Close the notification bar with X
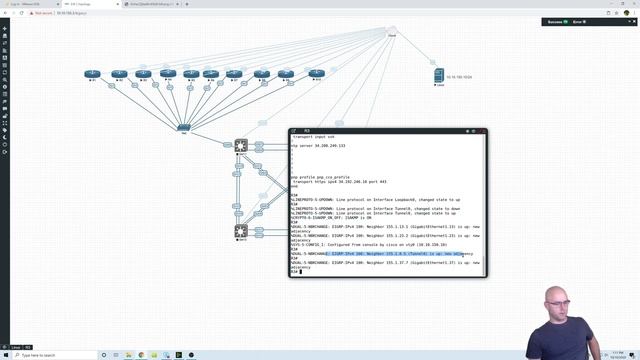Viewport: 640px width, 360px height. [x=634, y=22]
